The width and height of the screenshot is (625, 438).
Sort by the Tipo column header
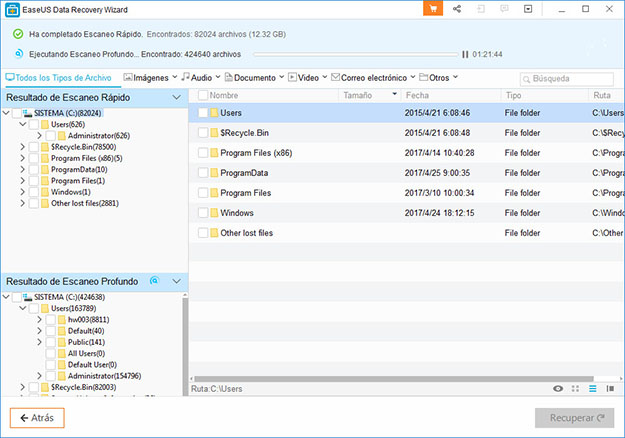pyautogui.click(x=544, y=95)
